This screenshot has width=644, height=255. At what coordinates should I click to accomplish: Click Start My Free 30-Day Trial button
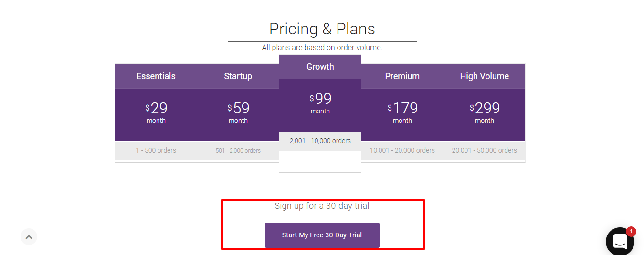tap(322, 235)
